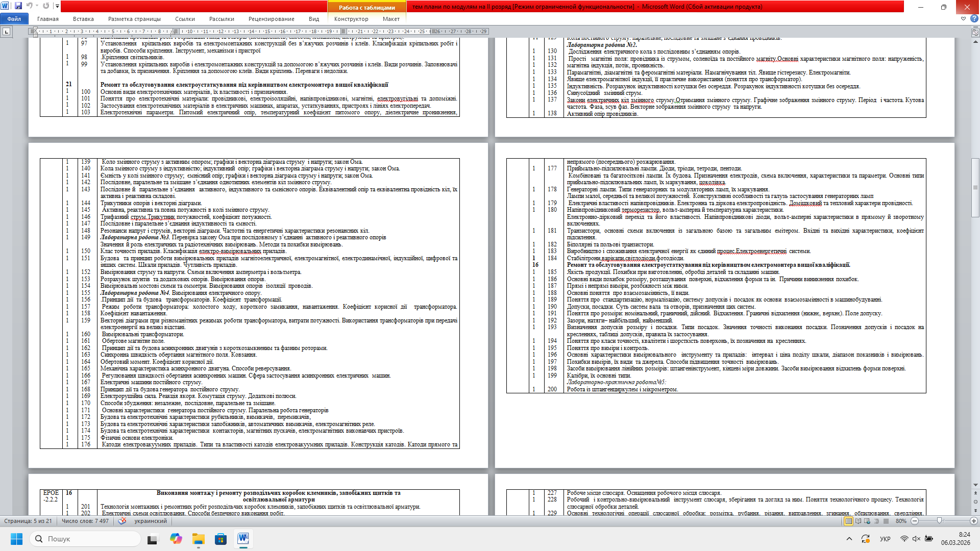Expand the Undo history dropdown arrow
The width and height of the screenshot is (980, 551).
click(37, 6)
